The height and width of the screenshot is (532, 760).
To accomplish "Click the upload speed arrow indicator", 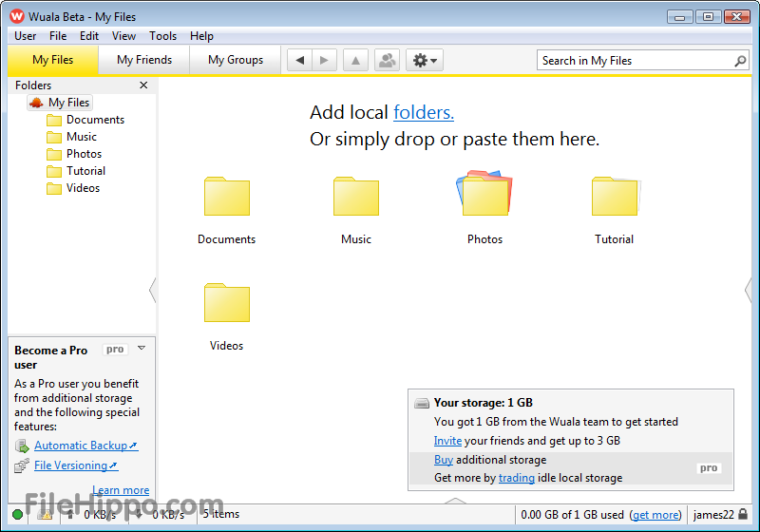I will click(69, 515).
